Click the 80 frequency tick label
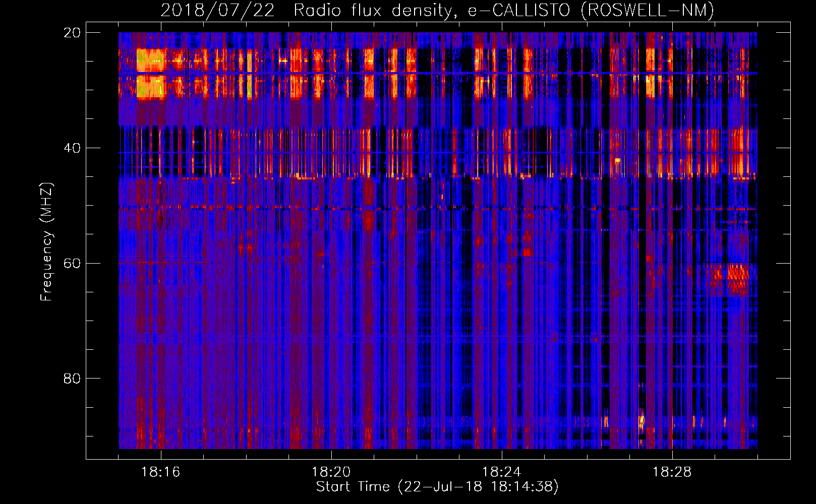The width and height of the screenshot is (816, 504). (72, 379)
